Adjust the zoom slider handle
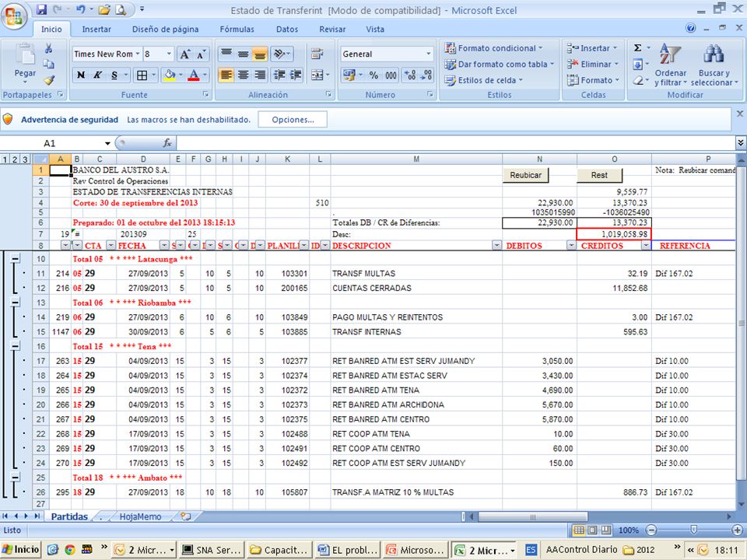The height and width of the screenshot is (560, 747). tap(693, 530)
